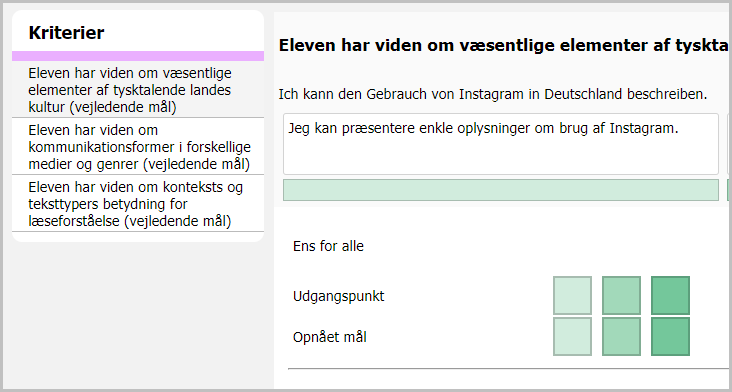Click the partially visible green bar at right edge
The height and width of the screenshot is (392, 732).
730,190
